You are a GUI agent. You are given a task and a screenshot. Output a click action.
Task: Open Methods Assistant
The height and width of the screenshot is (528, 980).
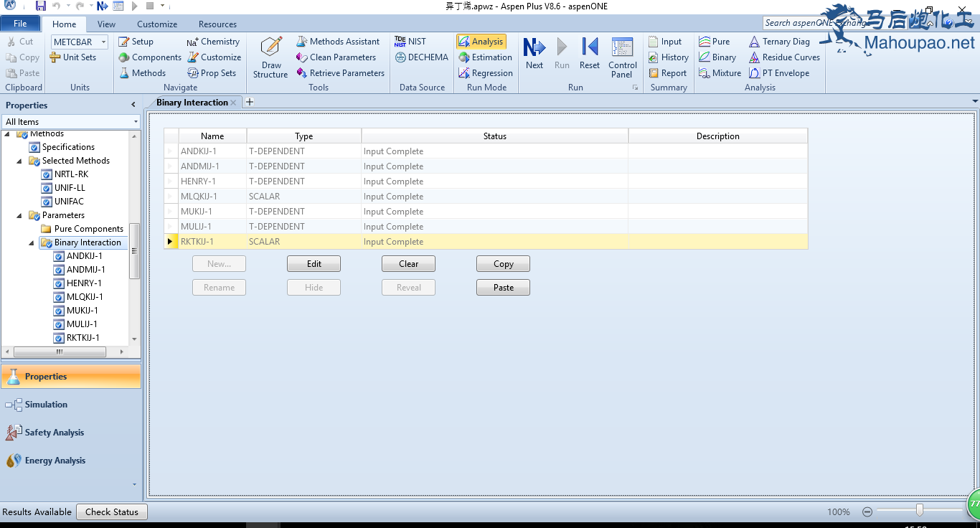click(x=338, y=42)
